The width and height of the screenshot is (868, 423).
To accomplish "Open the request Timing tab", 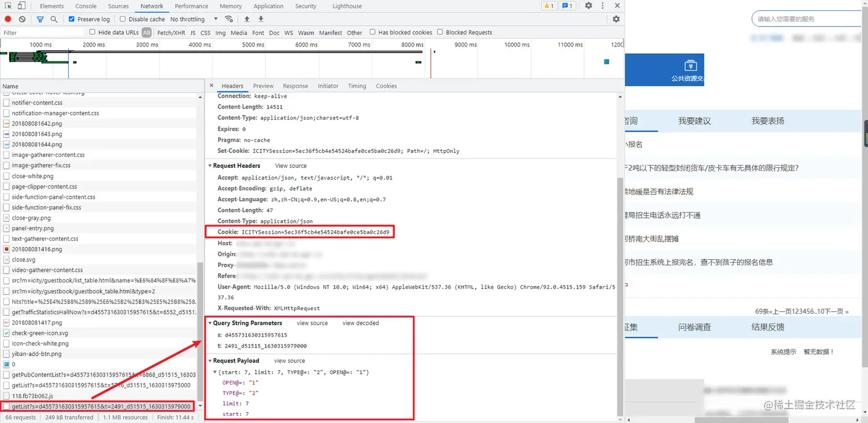I will 357,86.
